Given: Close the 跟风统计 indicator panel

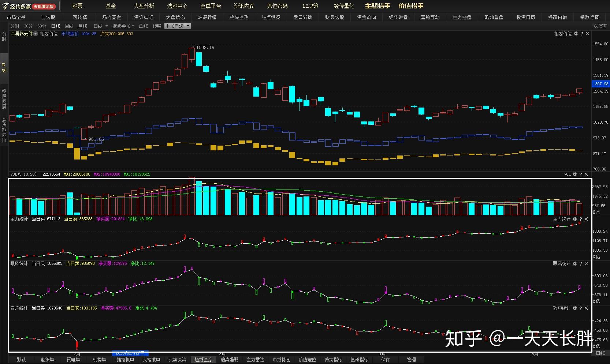Looking at the screenshot, I should tap(586, 264).
